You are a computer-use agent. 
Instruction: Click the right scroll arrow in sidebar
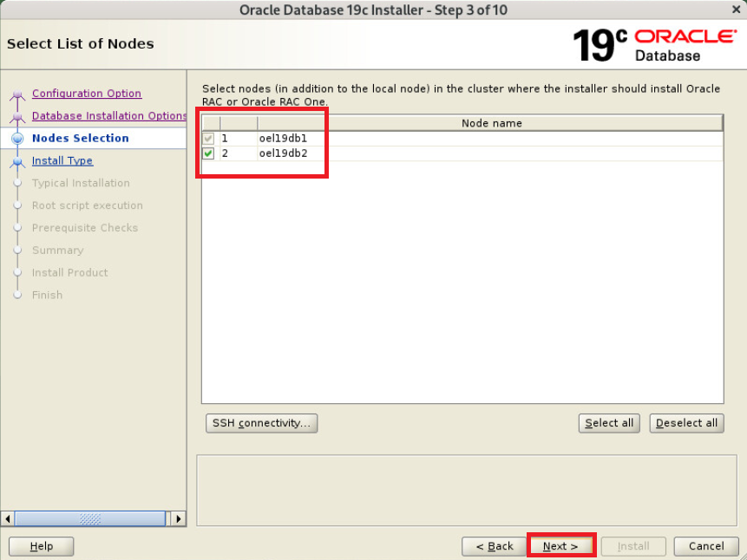pos(179,518)
